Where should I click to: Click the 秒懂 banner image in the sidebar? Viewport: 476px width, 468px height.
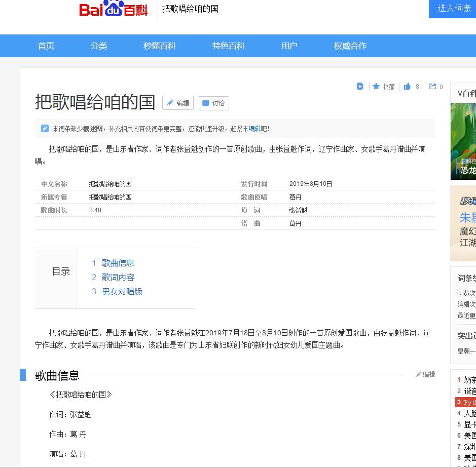tap(463, 223)
